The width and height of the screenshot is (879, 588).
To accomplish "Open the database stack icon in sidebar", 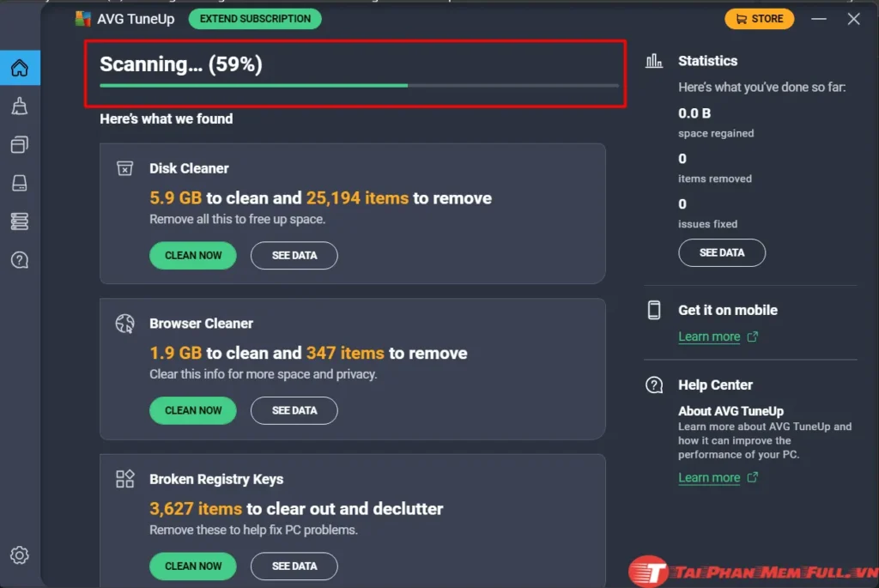I will 20,221.
